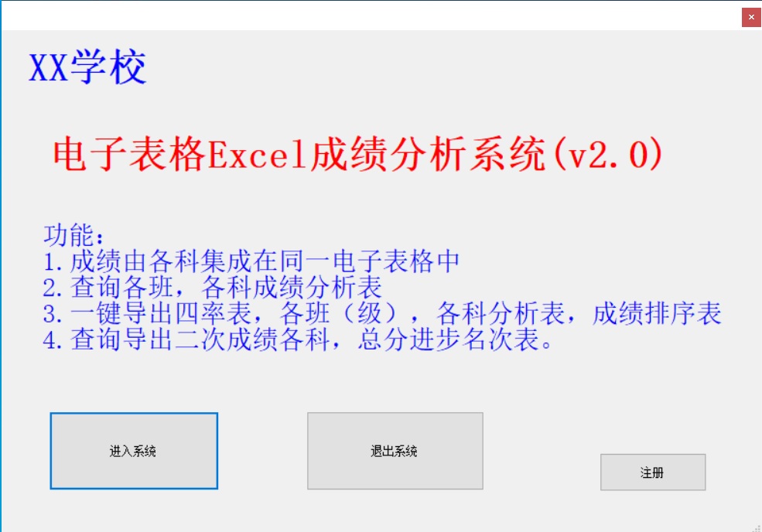The height and width of the screenshot is (532, 762).
Task: Select the 退出系统 button
Action: tap(395, 451)
